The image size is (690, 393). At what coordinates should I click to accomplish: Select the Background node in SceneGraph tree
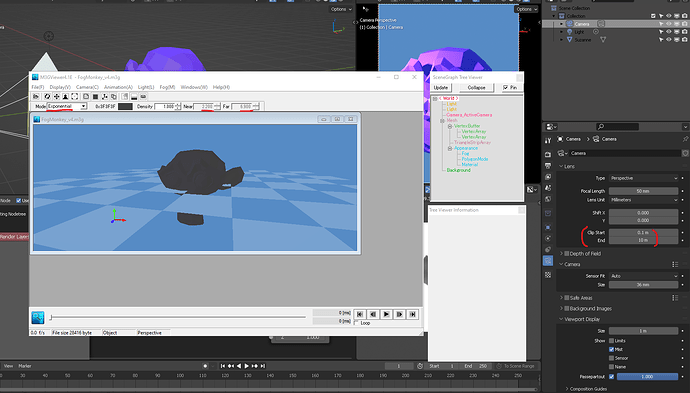459,170
